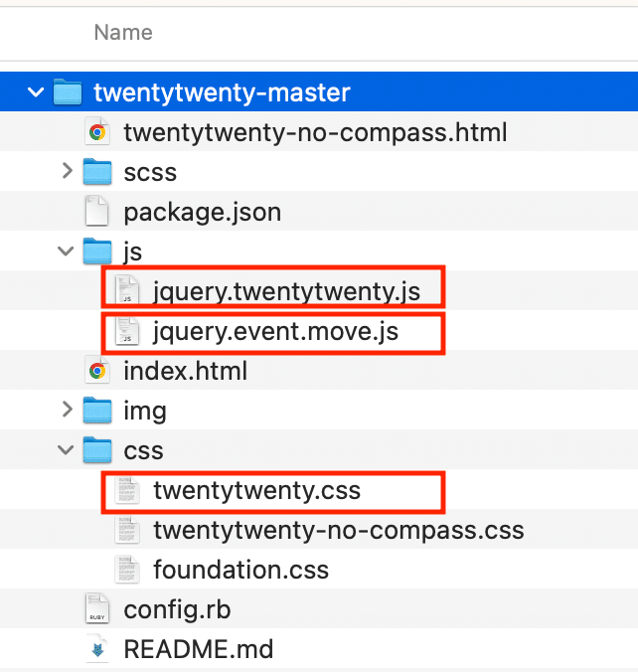Expand the scss folder chevron
This screenshot has width=638, height=672.
point(68,171)
